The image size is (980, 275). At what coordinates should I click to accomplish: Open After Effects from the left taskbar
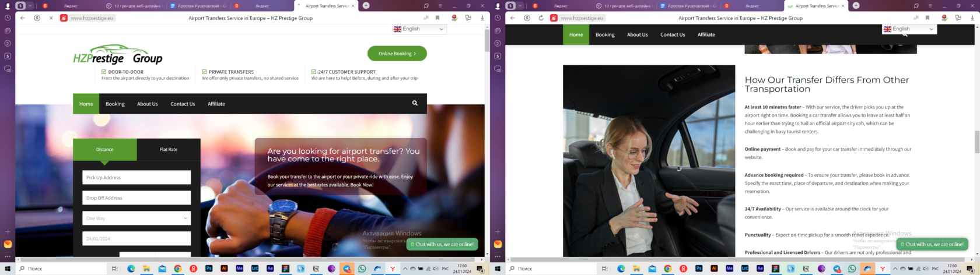(x=270, y=269)
